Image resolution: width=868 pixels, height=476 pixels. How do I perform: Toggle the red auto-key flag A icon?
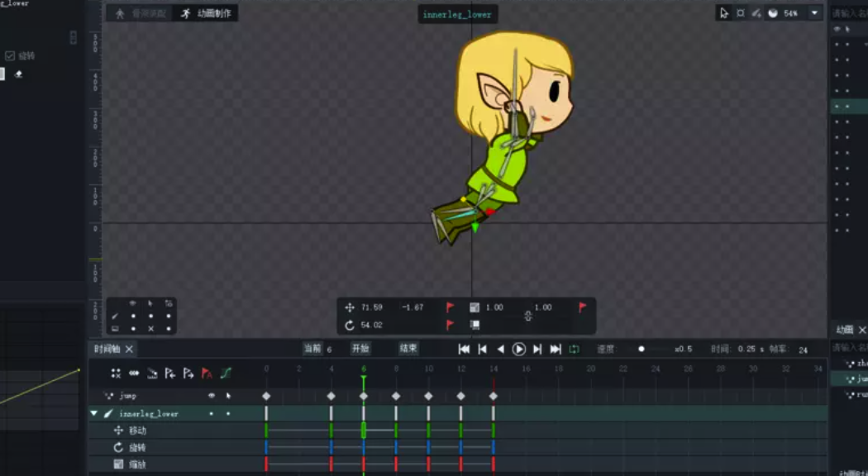[207, 374]
